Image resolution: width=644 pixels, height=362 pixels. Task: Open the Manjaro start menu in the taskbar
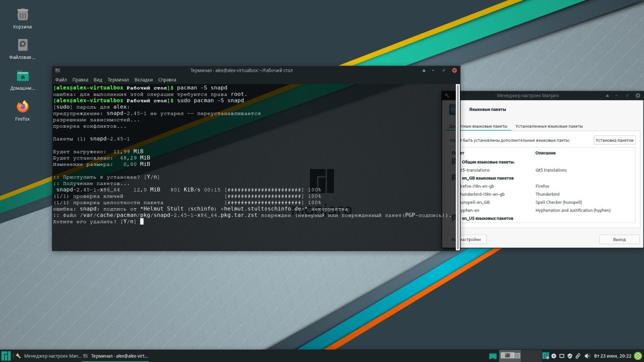[x=6, y=356]
